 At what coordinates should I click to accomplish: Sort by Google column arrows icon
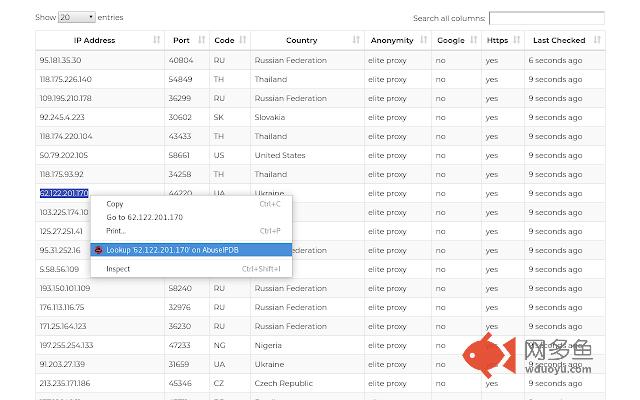pyautogui.click(x=473, y=40)
